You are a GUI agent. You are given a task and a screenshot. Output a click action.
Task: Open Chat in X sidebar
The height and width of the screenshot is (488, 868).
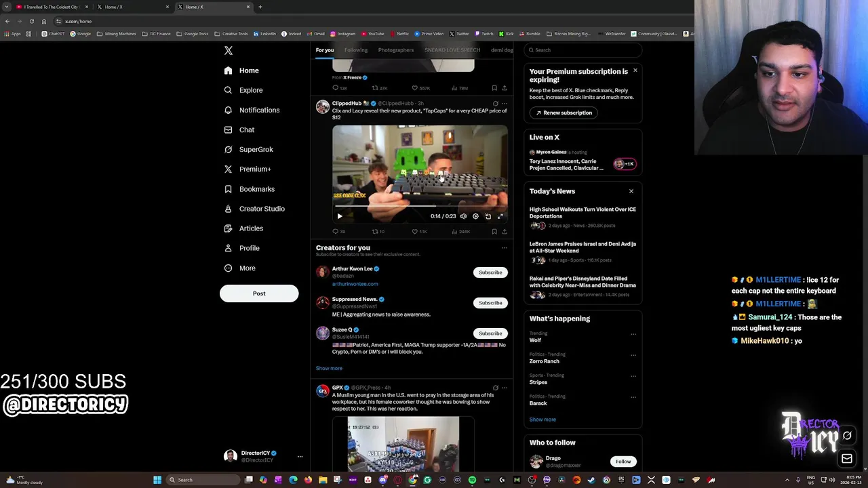click(x=239, y=129)
